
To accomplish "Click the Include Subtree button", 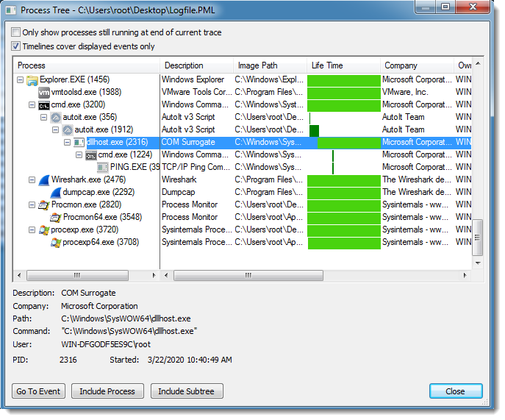I will point(187,392).
